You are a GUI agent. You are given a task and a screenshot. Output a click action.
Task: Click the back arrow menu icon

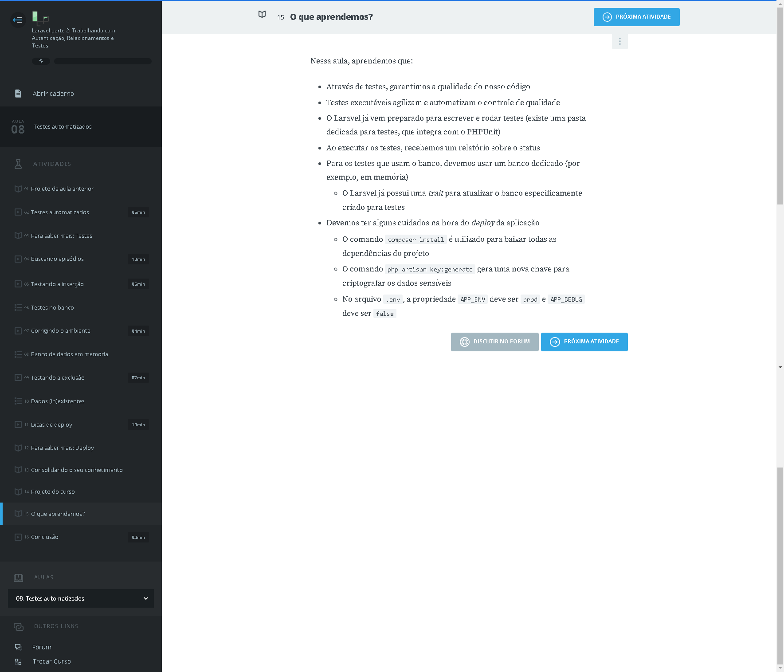pyautogui.click(x=18, y=20)
